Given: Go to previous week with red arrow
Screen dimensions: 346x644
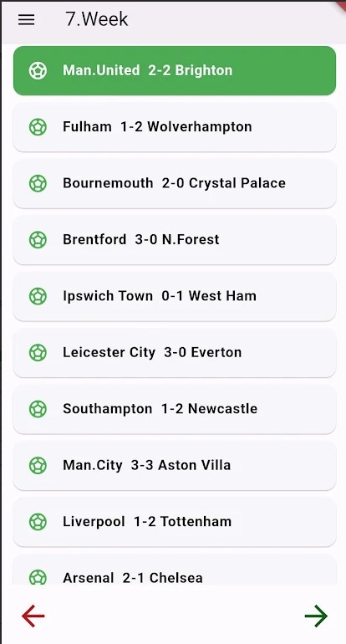Looking at the screenshot, I should click(x=33, y=616).
